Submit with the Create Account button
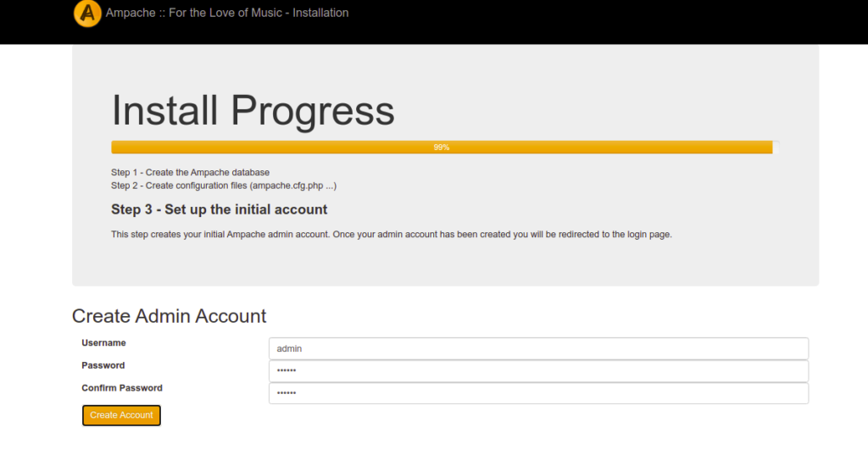This screenshot has height=461, width=868. [x=121, y=415]
